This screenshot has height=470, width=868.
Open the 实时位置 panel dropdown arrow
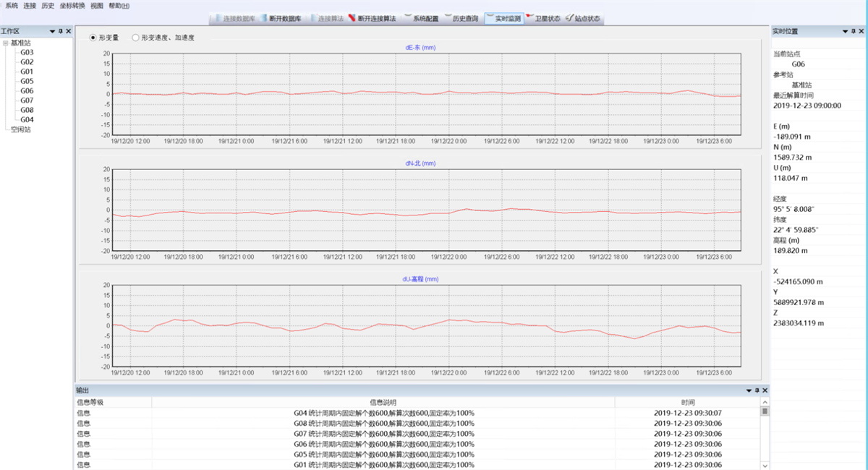click(844, 31)
